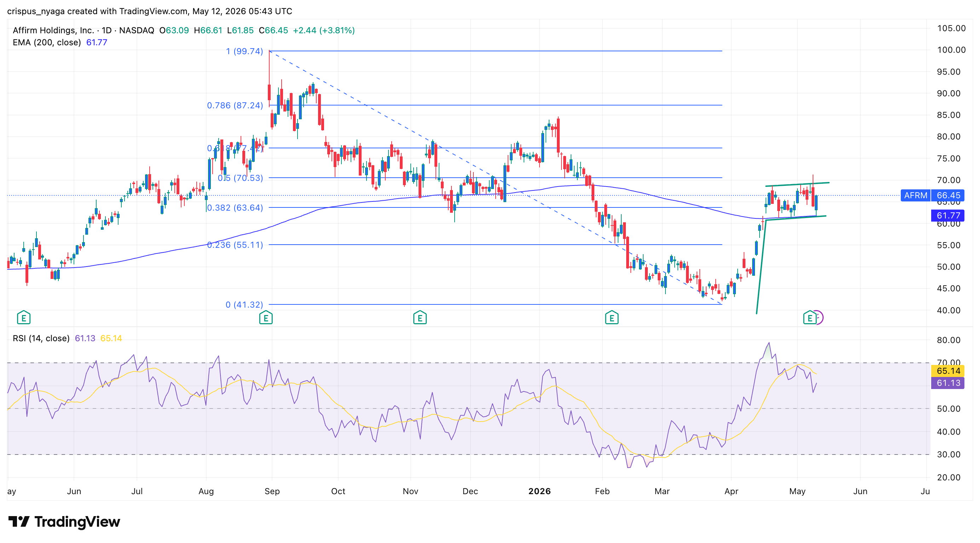The height and width of the screenshot is (543, 980).
Task: Click the Nov label on time axis
Action: point(410,491)
